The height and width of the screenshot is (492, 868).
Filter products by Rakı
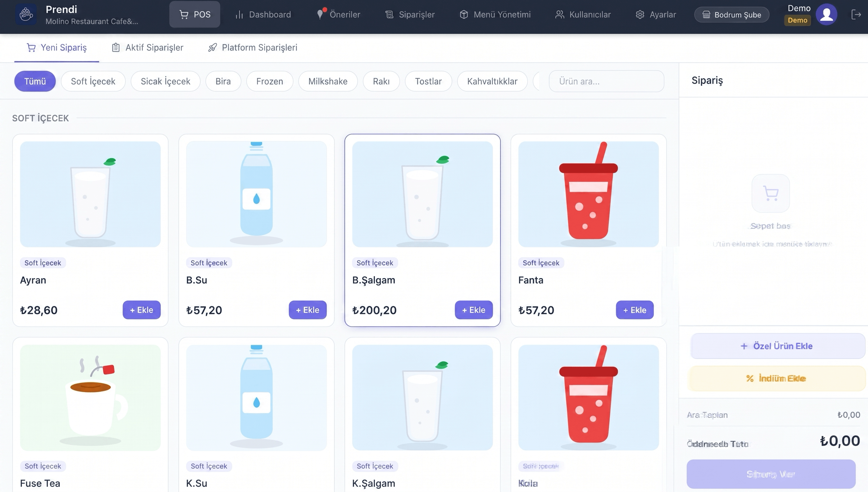(381, 81)
